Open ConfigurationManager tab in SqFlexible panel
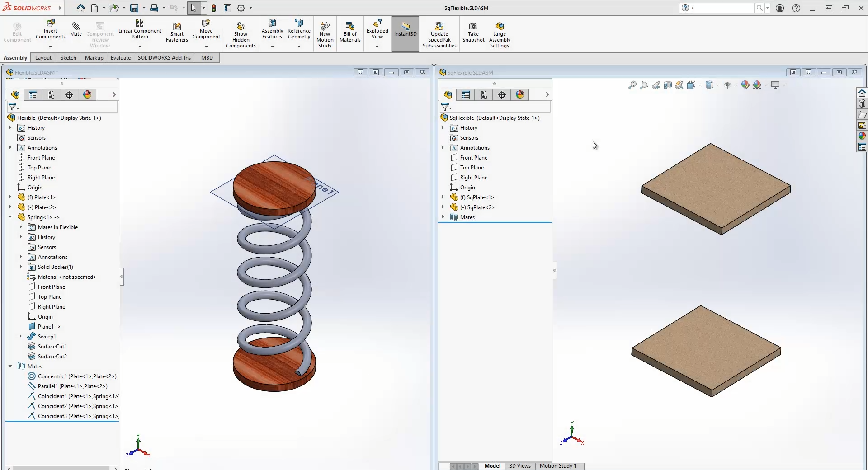The height and width of the screenshot is (470, 868). 484,94
